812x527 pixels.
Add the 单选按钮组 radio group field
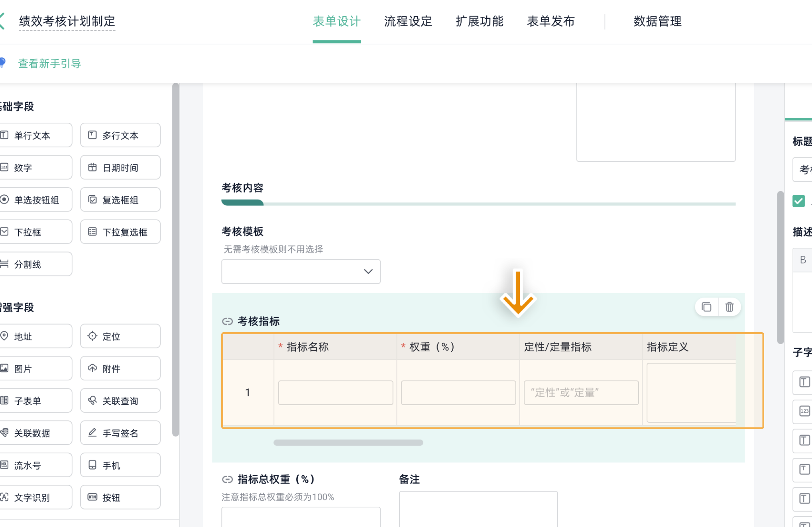pyautogui.click(x=36, y=200)
